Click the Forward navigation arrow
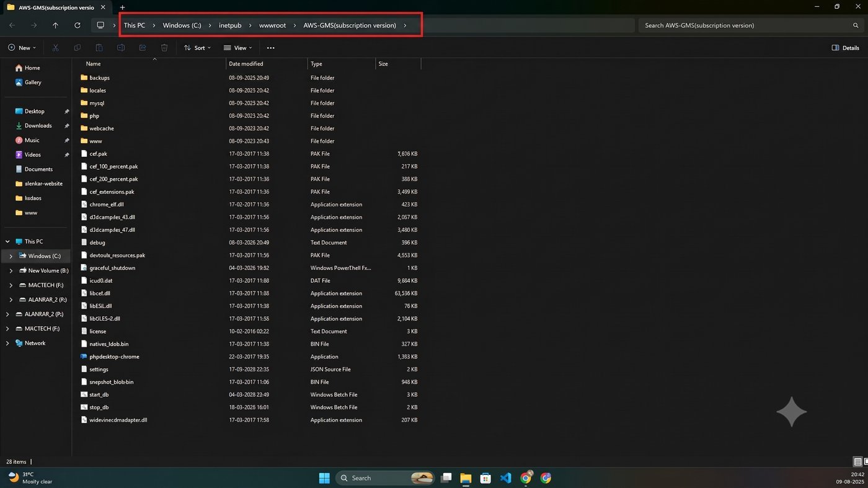Image resolution: width=868 pixels, height=488 pixels. pos(34,25)
